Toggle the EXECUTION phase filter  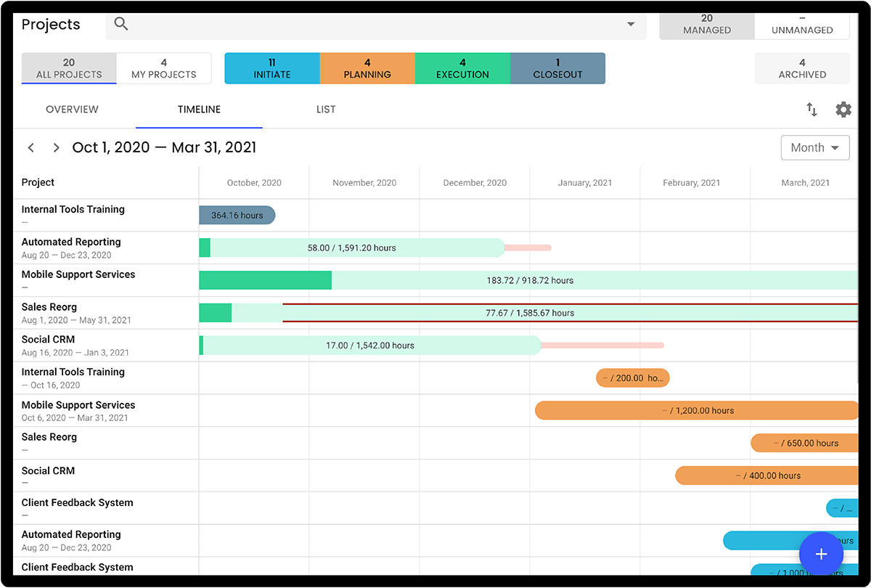click(462, 68)
